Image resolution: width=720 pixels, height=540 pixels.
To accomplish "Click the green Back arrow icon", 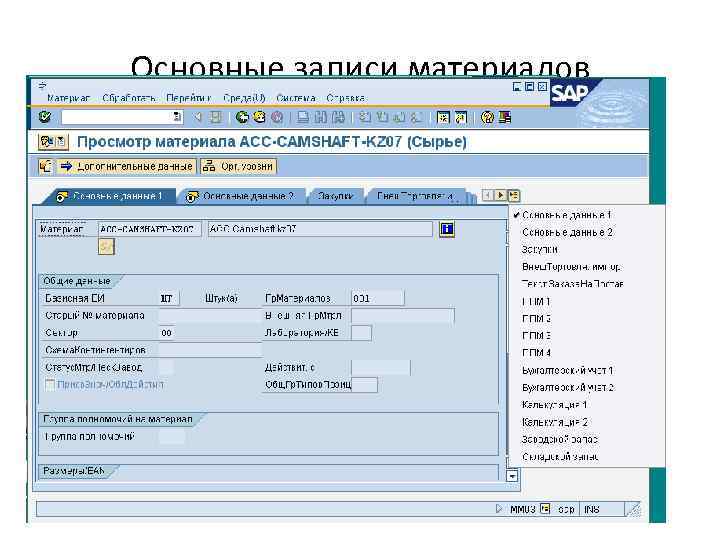I will coord(242,118).
